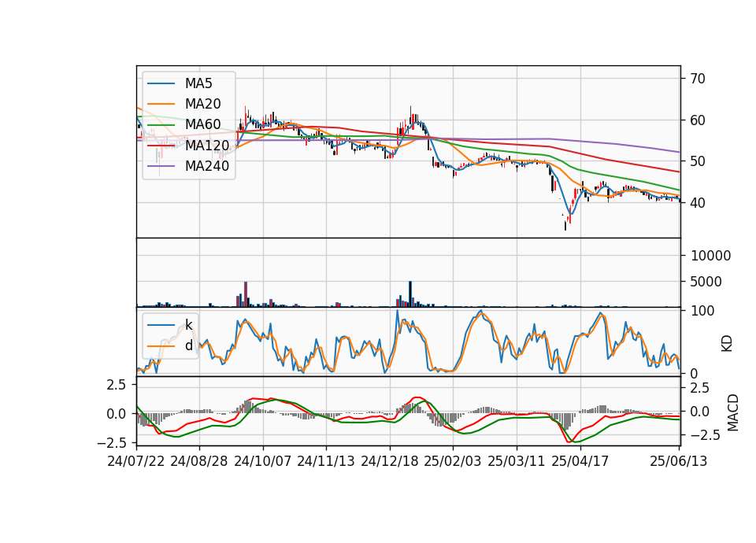The image size is (756, 543).
Task: Click the MA240 legend entry
Action: pos(188,166)
